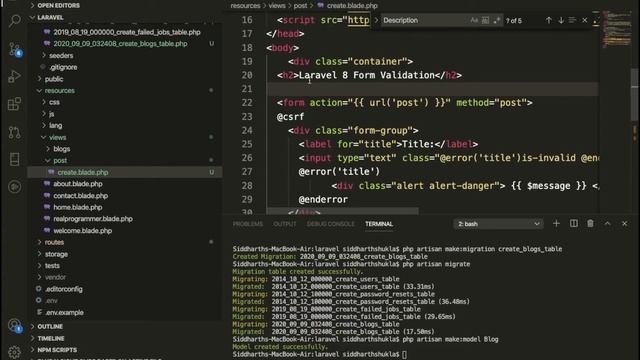Open the .editorconfig file
Screen dimensions: 640x360
tap(64, 289)
